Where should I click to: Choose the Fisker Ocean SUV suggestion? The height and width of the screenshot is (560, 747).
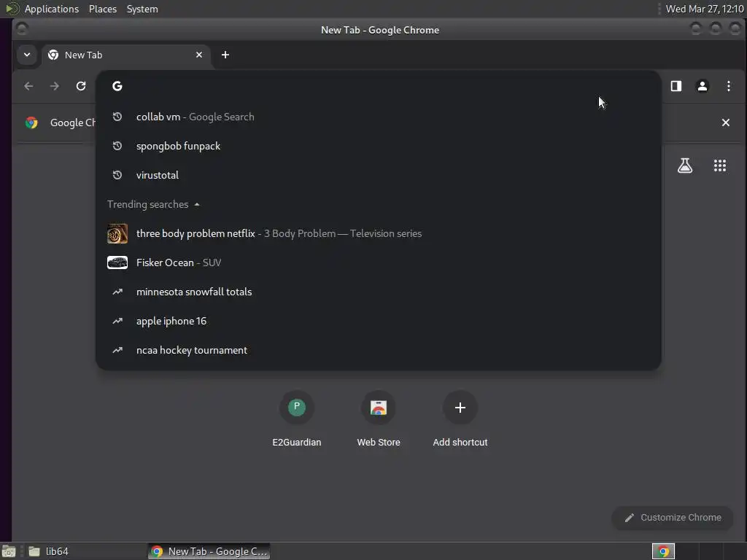(379, 262)
